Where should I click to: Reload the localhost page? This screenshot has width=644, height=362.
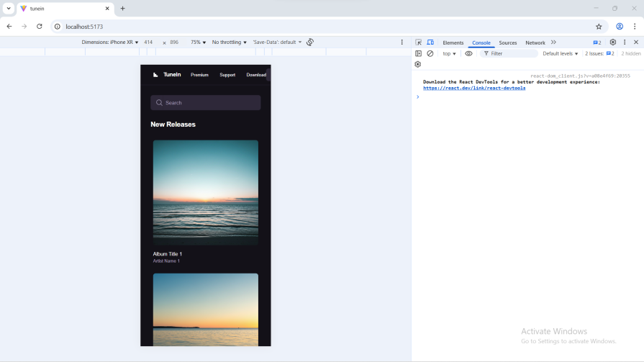click(40, 27)
